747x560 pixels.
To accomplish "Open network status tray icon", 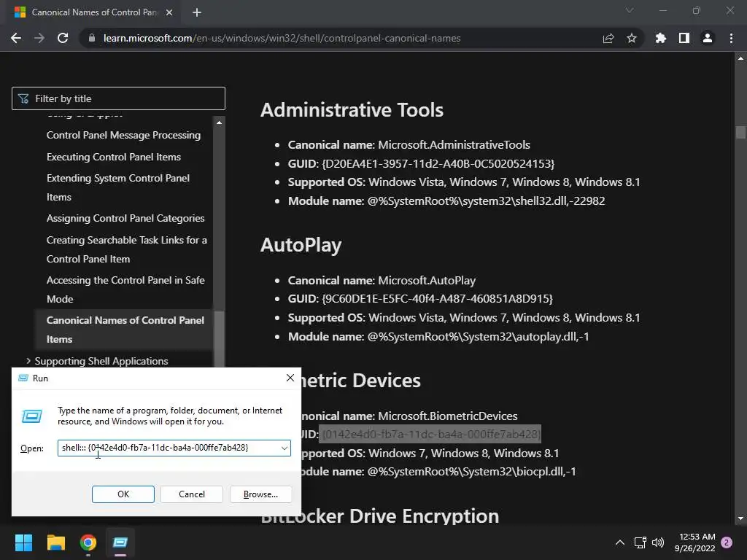I will [x=640, y=542].
